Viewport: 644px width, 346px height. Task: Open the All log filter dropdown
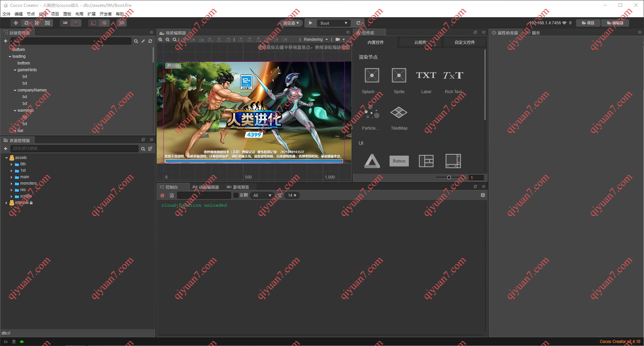(x=263, y=195)
